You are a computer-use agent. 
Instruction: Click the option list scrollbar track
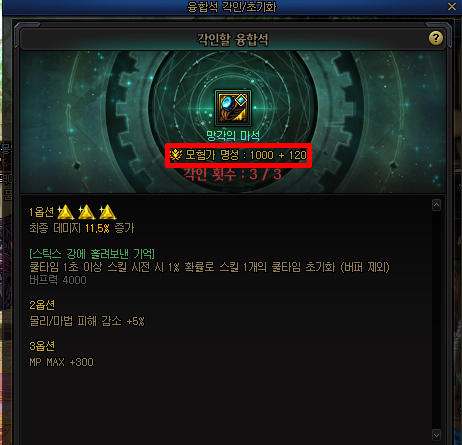point(436,320)
